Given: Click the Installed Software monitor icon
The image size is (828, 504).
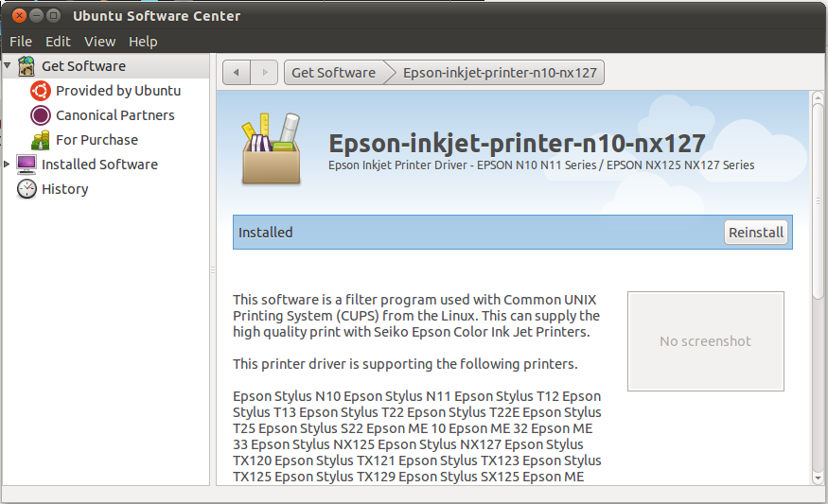Looking at the screenshot, I should click(26, 165).
